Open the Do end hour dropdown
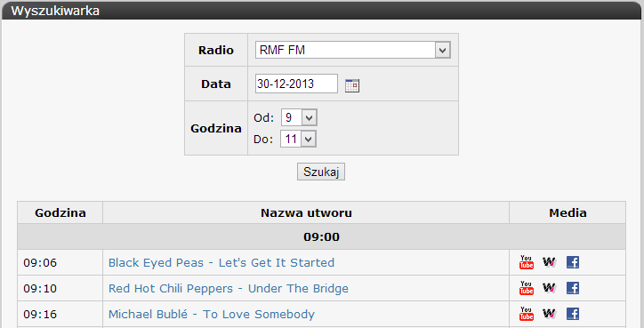Screen dimensions: 644x328 (298, 139)
